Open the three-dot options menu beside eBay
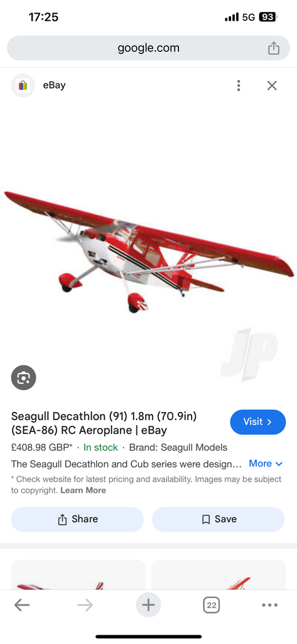 239,86
